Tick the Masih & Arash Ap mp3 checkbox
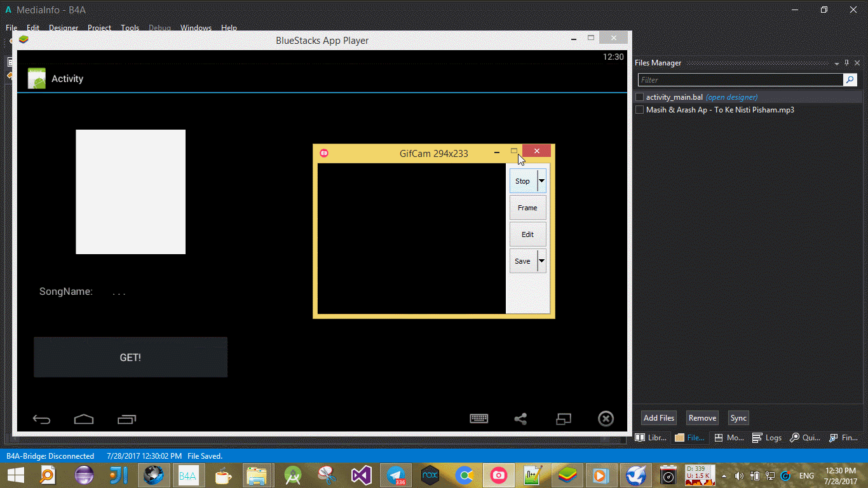The height and width of the screenshot is (488, 868). 640,110
